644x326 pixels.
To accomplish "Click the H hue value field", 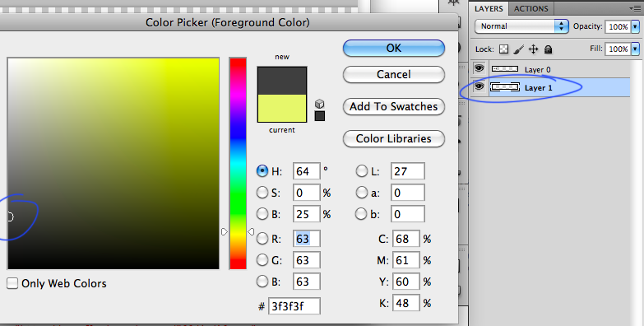I will pos(306,171).
